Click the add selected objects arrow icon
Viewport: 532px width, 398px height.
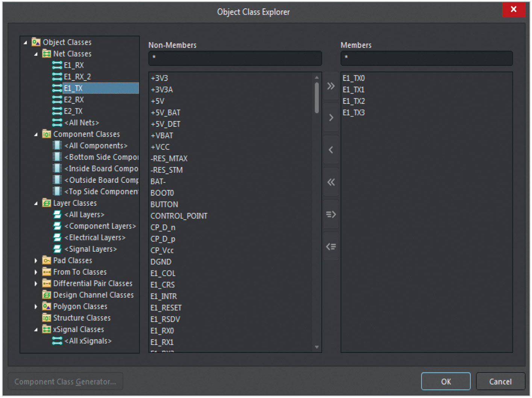[331, 214]
